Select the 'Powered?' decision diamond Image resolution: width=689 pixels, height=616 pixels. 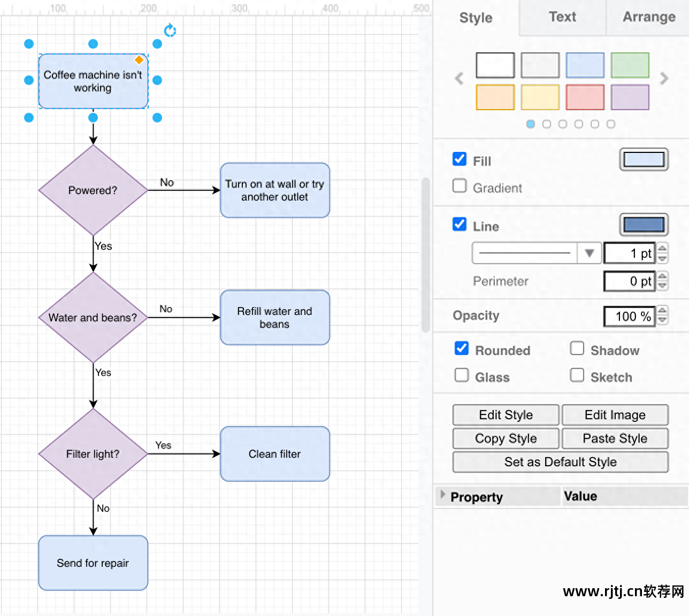point(93,190)
